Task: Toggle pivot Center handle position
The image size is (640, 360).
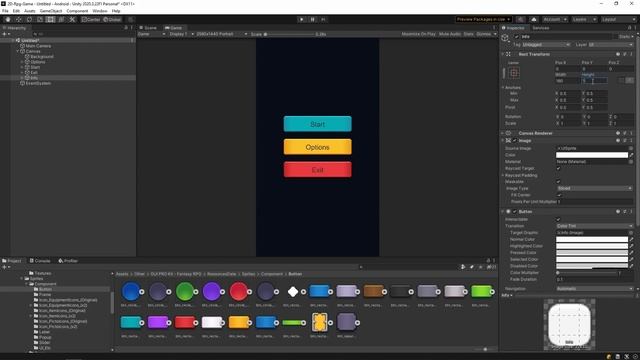Action: 91,19
